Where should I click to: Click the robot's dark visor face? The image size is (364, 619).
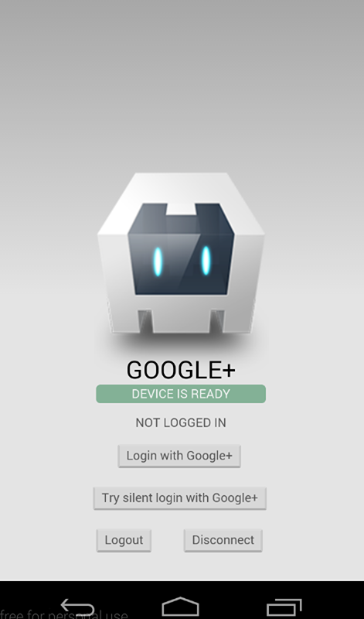[181, 248]
